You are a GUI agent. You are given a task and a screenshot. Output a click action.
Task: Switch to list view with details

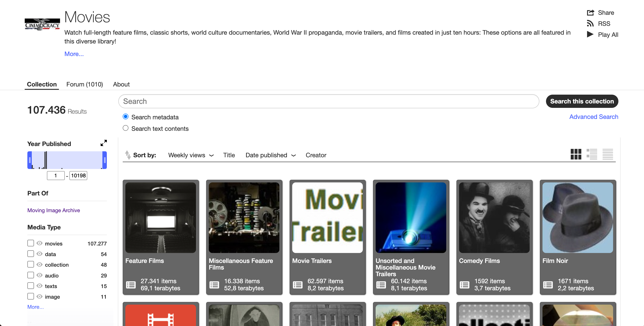[x=592, y=154]
